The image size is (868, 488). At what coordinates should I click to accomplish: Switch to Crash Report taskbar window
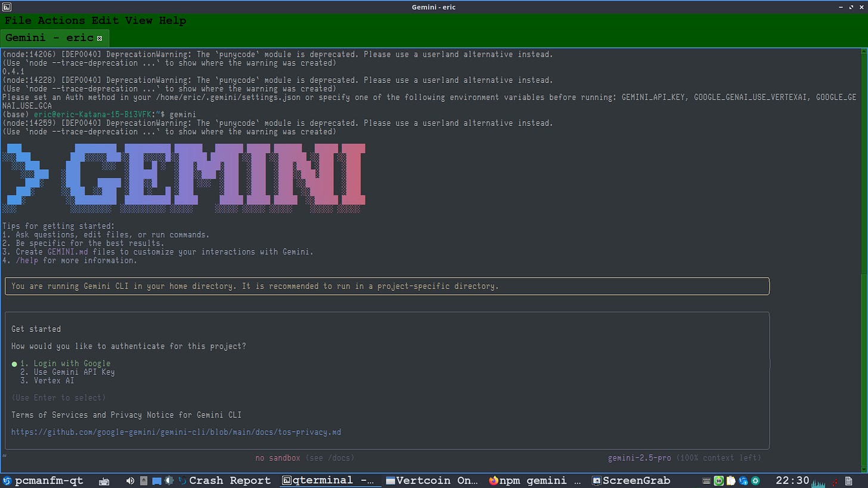(x=224, y=481)
